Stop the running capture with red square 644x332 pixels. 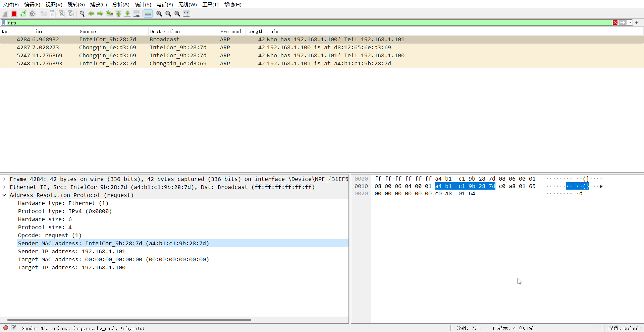(14, 14)
